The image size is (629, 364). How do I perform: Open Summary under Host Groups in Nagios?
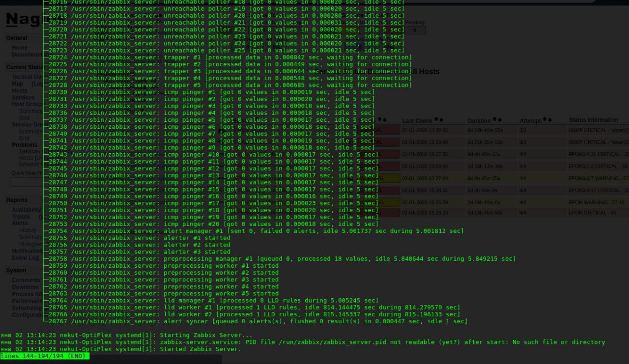tap(30, 111)
